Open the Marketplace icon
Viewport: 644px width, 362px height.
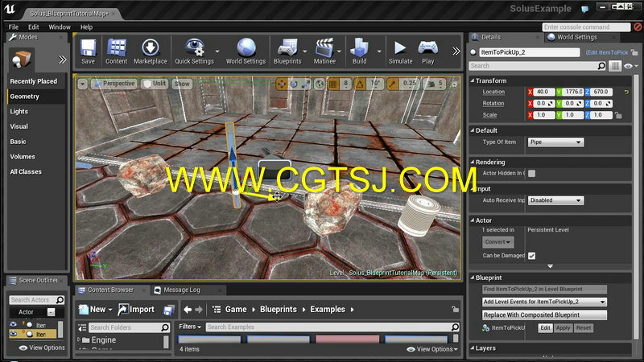pyautogui.click(x=151, y=51)
